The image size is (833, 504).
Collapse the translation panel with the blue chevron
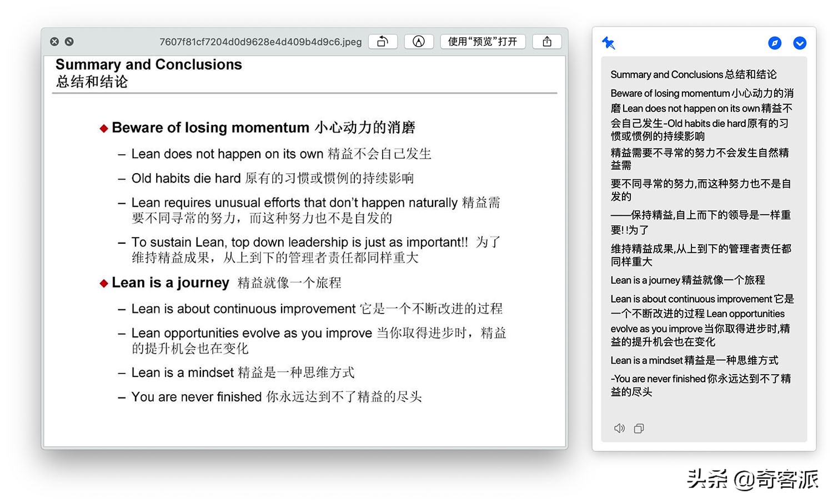[800, 43]
